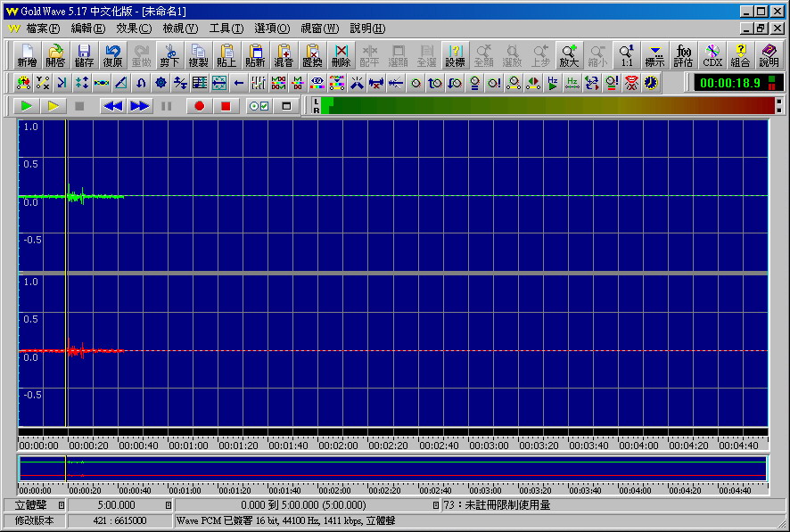Click the 剪下 (Cut) scissors icon
This screenshot has width=790, height=532.
tap(169, 55)
